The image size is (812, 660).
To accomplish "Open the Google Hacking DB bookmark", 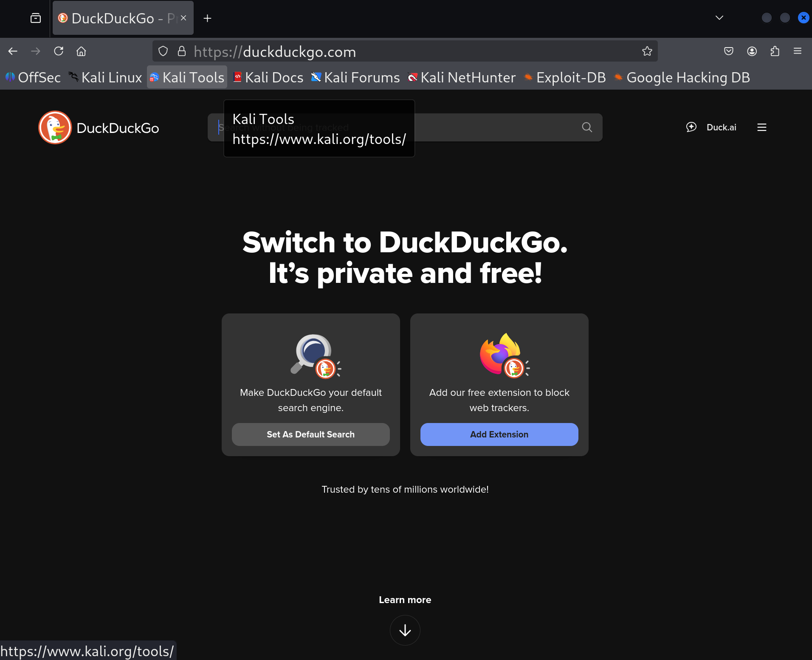I will 682,77.
